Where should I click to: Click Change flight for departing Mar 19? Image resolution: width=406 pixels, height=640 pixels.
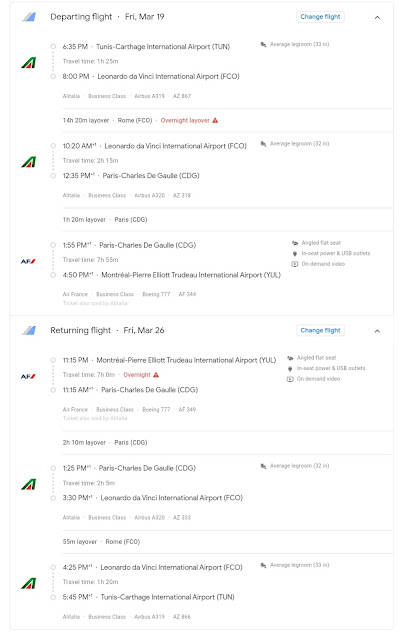click(x=320, y=17)
